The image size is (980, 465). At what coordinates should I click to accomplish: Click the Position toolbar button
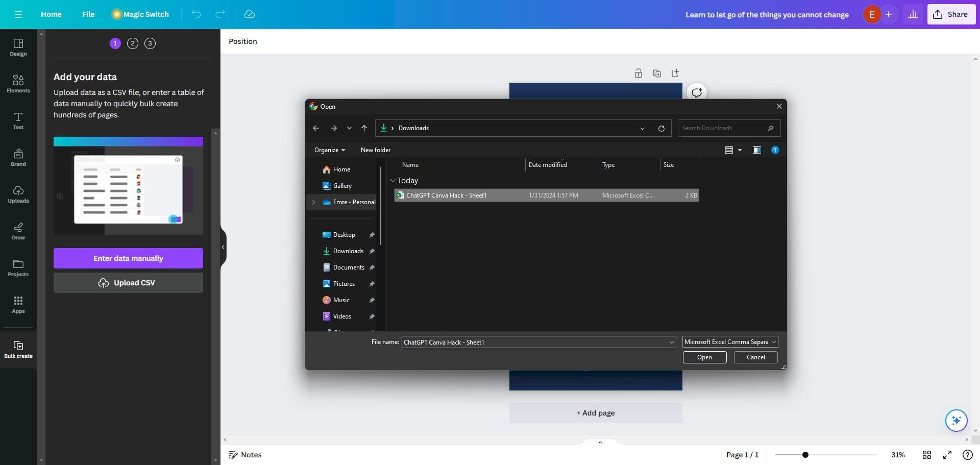(x=243, y=41)
